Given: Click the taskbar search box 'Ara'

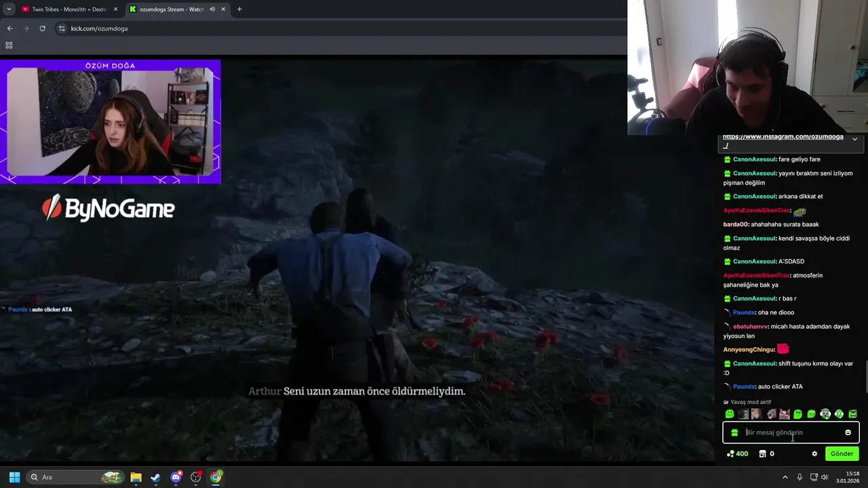Looking at the screenshot, I should pos(76,477).
